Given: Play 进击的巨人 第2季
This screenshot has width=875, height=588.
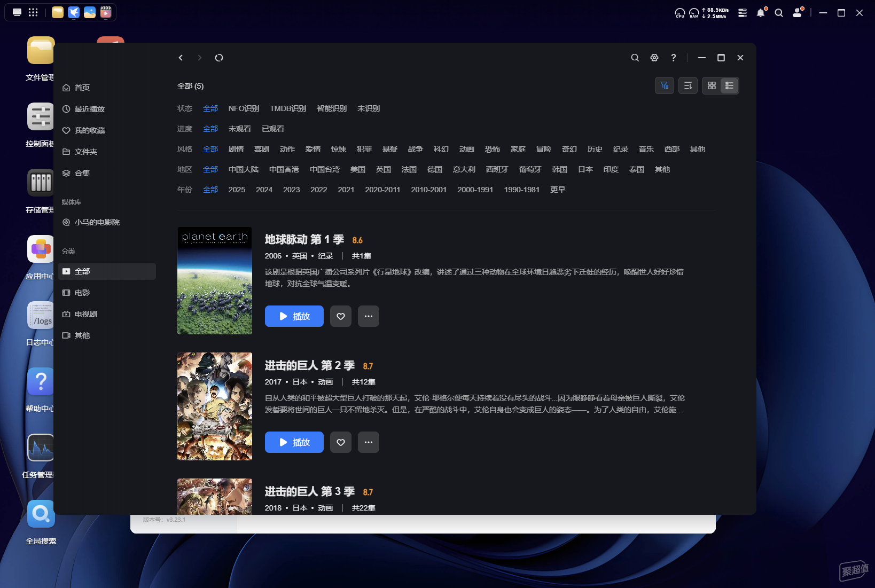Looking at the screenshot, I should (294, 442).
